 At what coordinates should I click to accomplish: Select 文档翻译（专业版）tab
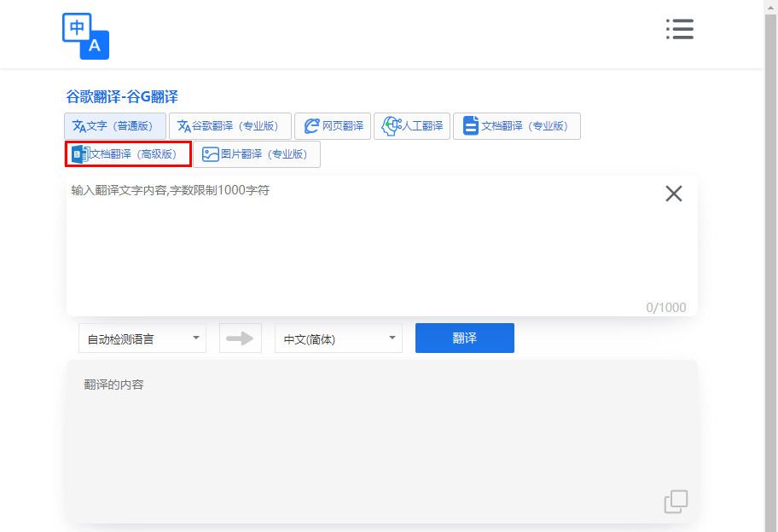point(516,126)
